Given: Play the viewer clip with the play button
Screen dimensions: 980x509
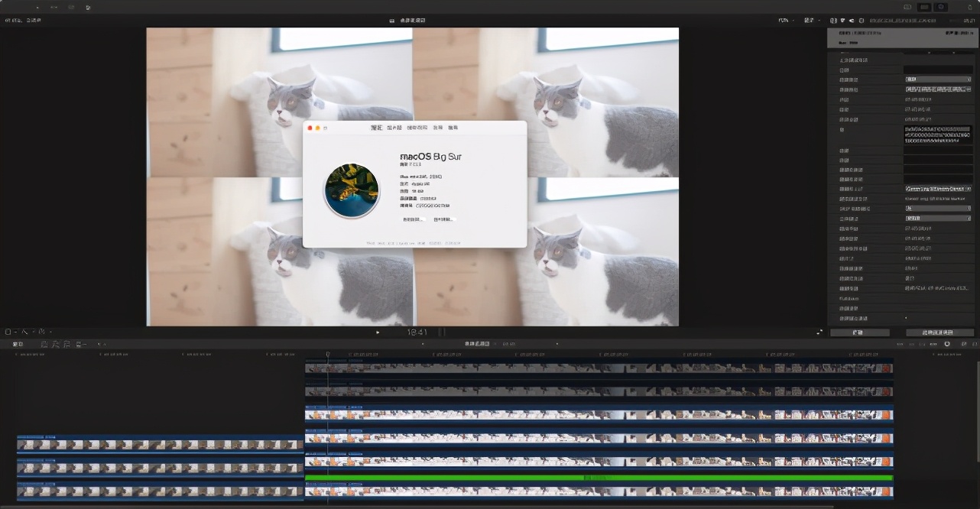Looking at the screenshot, I should (378, 332).
